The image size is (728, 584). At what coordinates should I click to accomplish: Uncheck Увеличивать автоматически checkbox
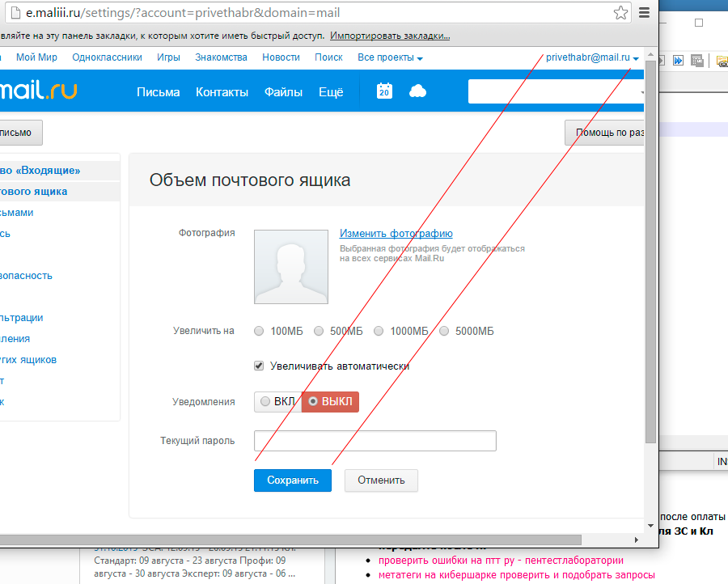(x=259, y=366)
